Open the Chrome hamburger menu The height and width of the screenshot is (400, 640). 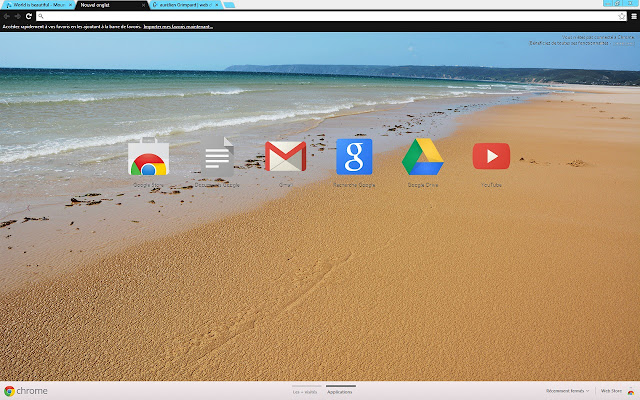tap(634, 16)
